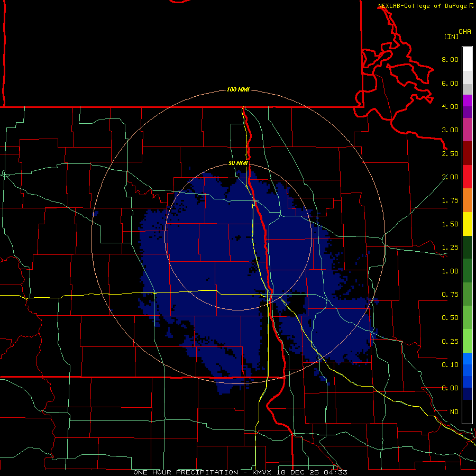Click the [IN] units label

point(452,36)
